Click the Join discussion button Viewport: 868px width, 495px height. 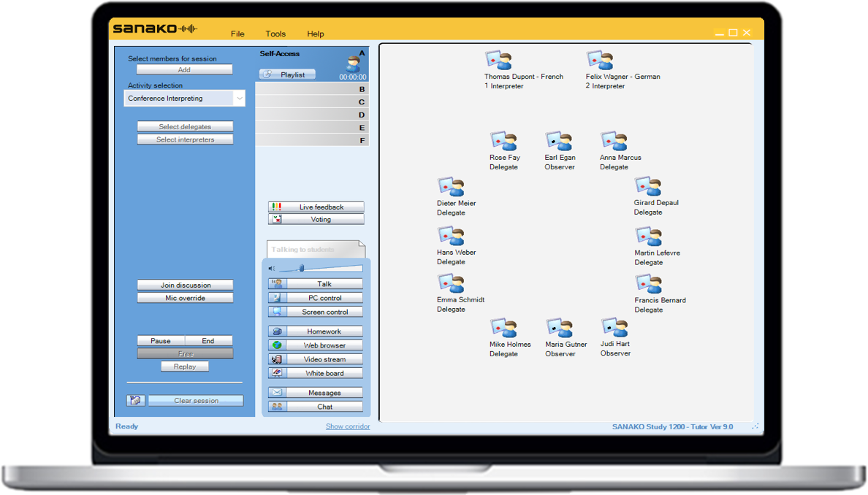185,285
